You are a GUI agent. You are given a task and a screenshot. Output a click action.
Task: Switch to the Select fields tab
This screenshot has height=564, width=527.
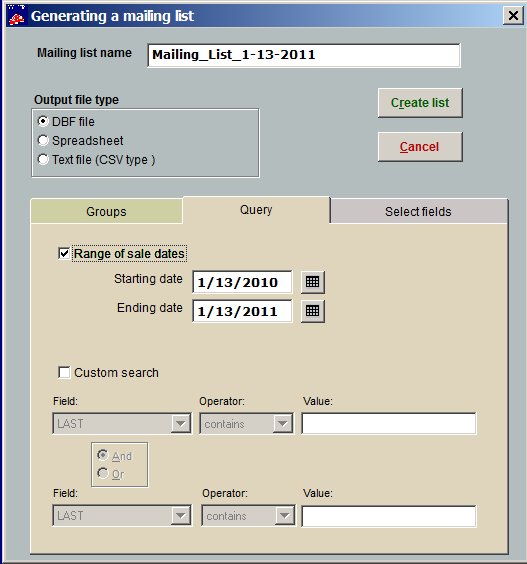coord(418,212)
